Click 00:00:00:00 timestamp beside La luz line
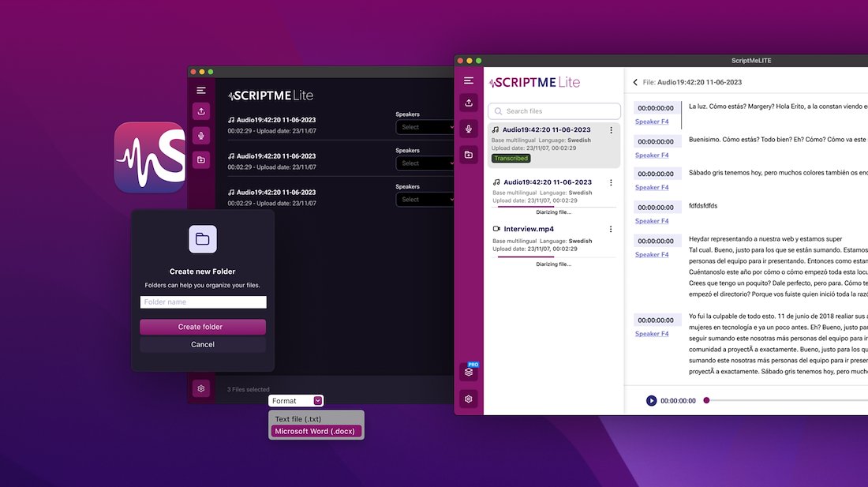Viewport: 868px width, 487px height. tap(656, 108)
